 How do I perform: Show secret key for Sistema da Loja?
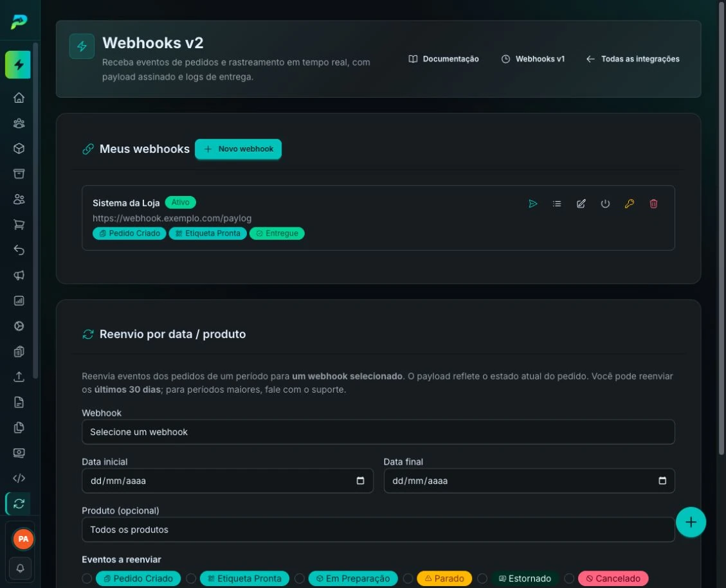tap(630, 204)
